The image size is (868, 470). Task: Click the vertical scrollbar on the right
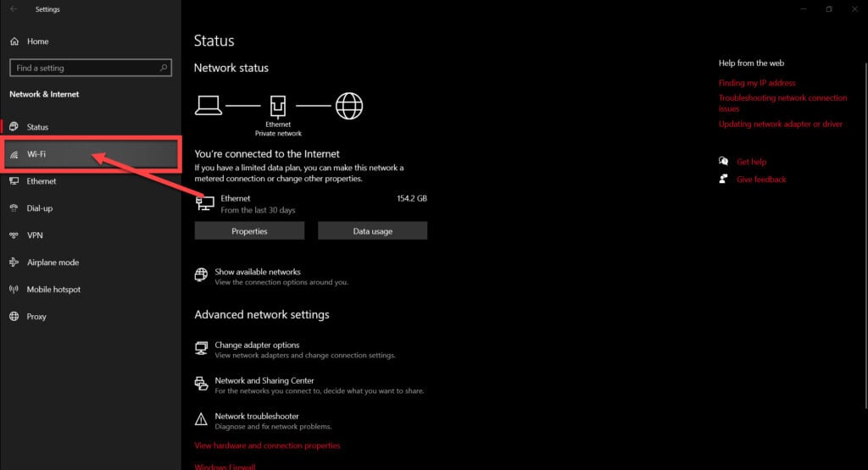coord(865,235)
